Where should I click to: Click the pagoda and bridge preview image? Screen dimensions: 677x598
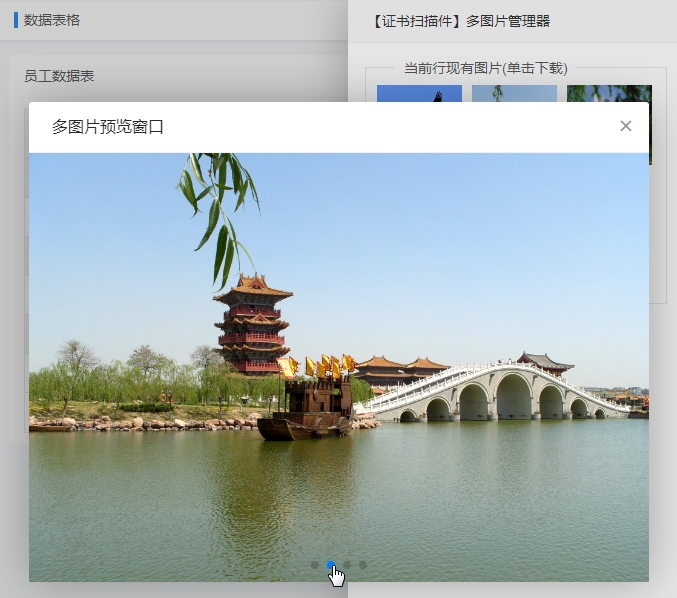click(338, 367)
